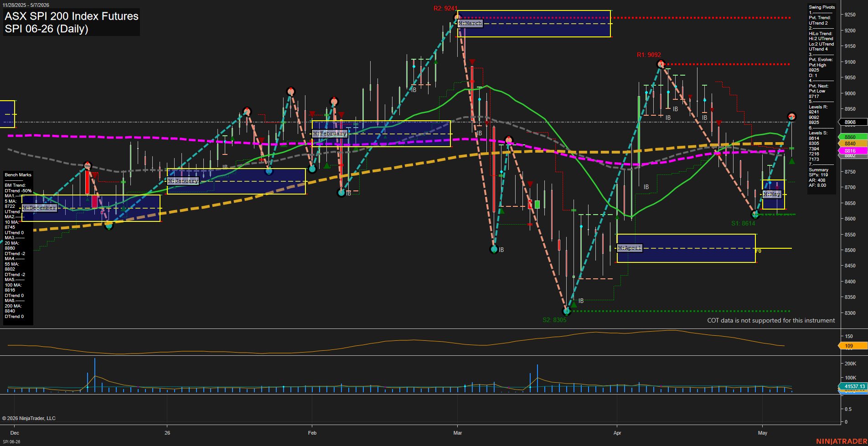868x446 pixels.
Task: Click the 8500 price axis label
Action: 850,250
